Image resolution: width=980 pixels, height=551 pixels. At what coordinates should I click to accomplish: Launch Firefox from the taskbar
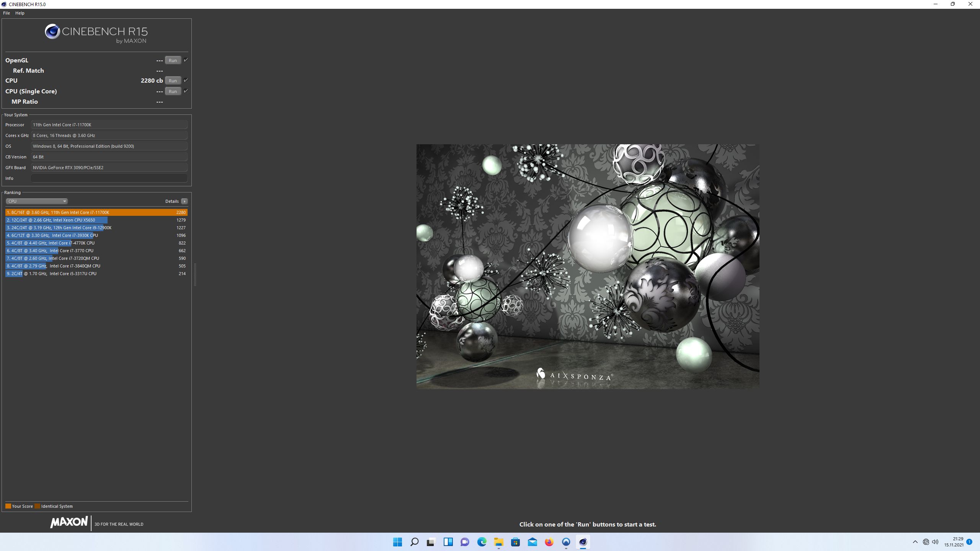coord(549,542)
